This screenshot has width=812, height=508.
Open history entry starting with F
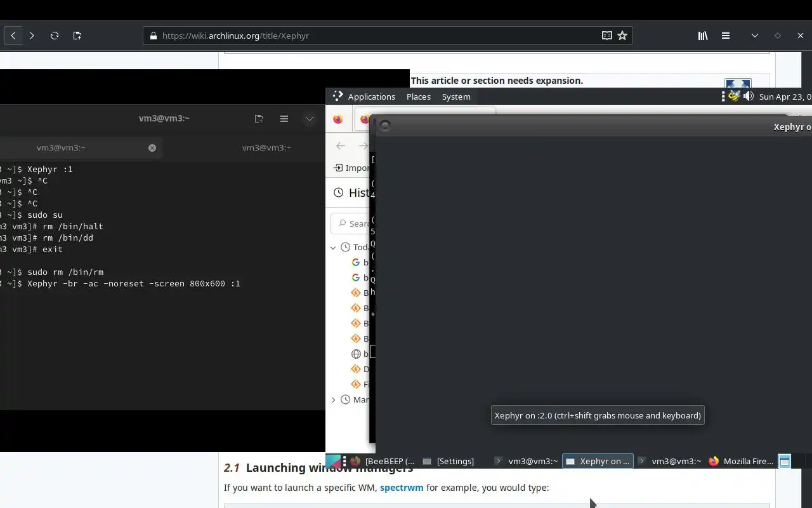click(360, 384)
